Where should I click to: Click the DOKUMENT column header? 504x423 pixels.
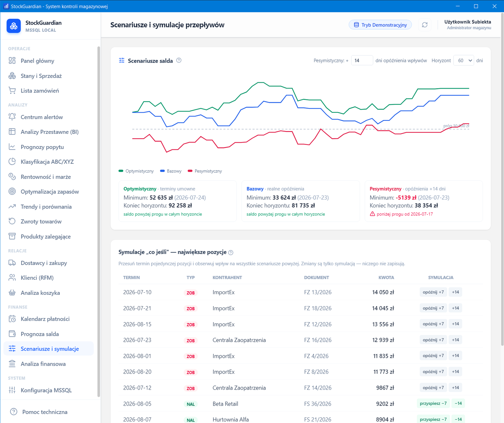pyautogui.click(x=316, y=277)
